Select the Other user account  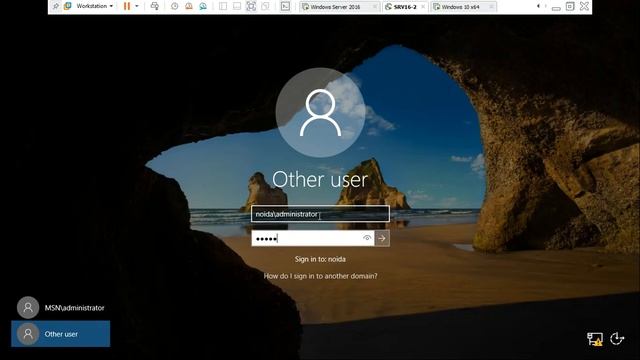point(61,334)
